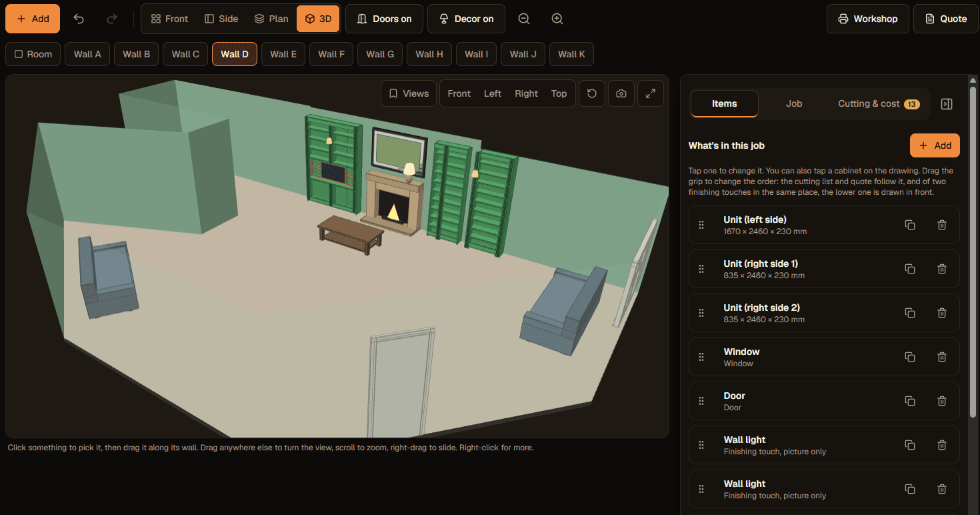Image resolution: width=980 pixels, height=515 pixels.
Task: Delete the first Wall light item
Action: tap(942, 445)
